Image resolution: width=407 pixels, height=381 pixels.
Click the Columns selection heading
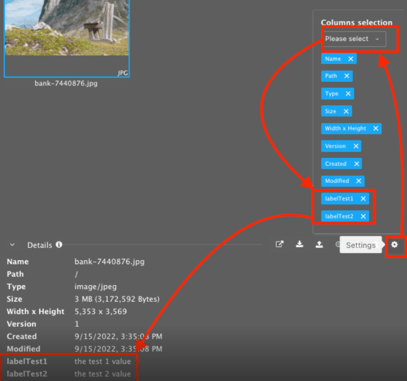click(x=356, y=23)
